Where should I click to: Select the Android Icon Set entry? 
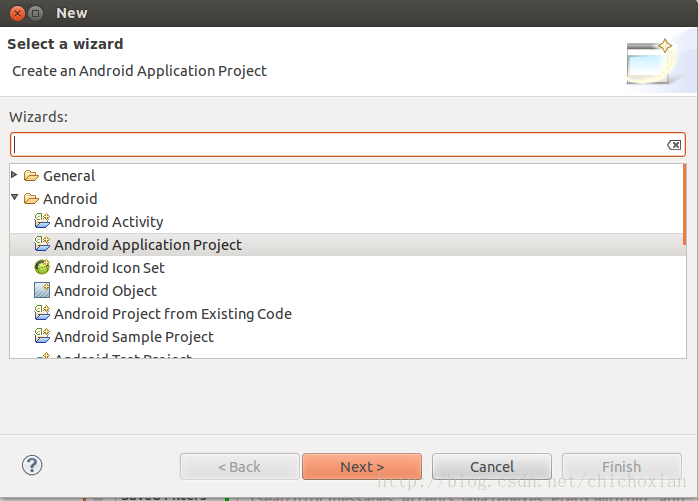pos(109,268)
